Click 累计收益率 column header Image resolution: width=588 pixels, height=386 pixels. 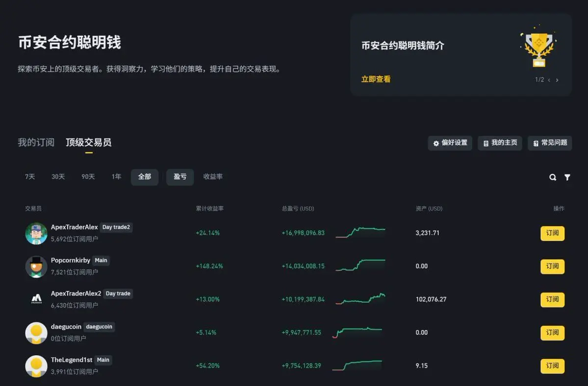click(209, 209)
